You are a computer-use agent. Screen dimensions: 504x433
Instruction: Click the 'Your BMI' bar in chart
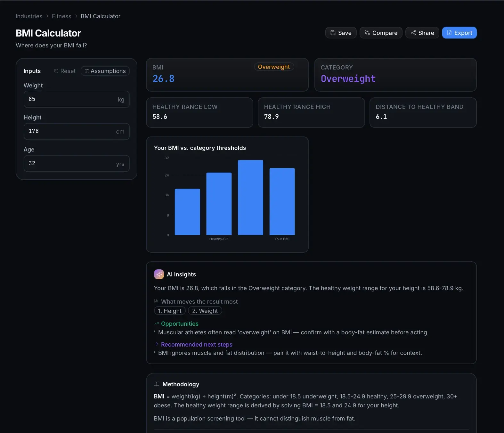(x=282, y=201)
